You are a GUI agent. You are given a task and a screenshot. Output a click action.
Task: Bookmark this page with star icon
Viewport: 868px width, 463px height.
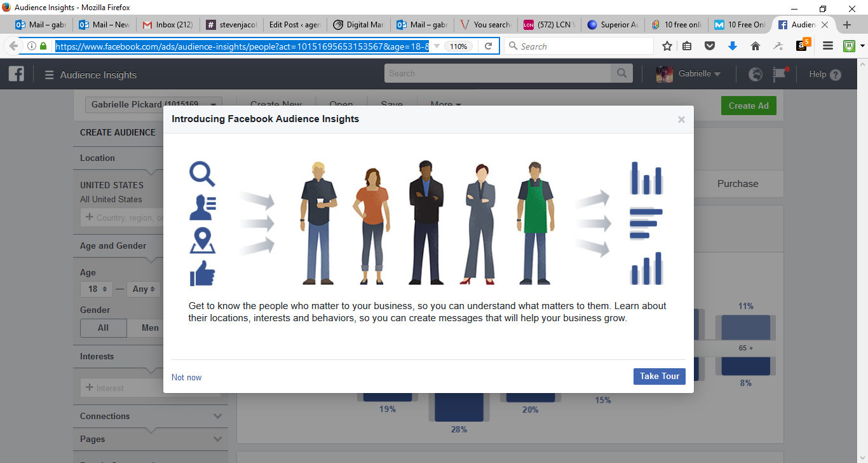pyautogui.click(x=667, y=46)
